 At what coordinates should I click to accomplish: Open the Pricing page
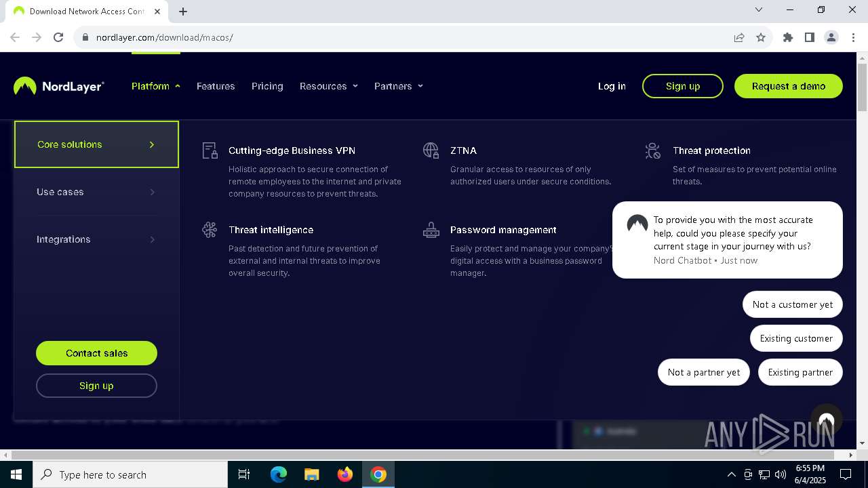pyautogui.click(x=267, y=86)
